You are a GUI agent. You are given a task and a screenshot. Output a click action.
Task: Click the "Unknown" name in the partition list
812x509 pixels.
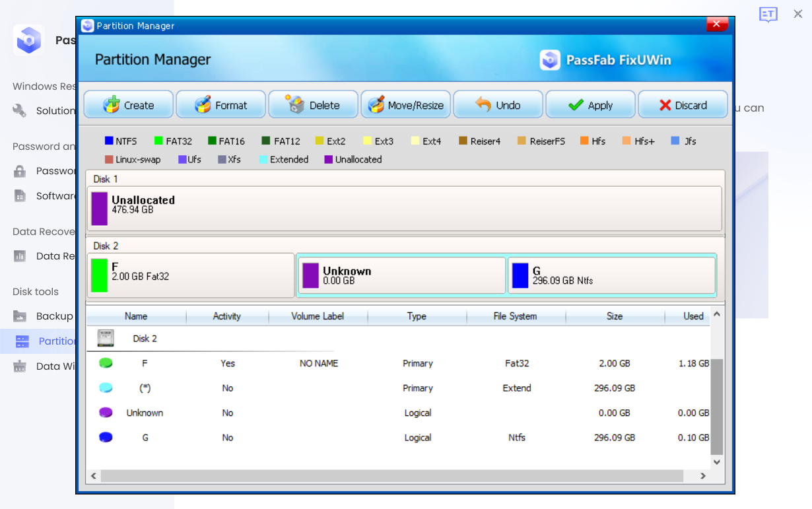(145, 413)
